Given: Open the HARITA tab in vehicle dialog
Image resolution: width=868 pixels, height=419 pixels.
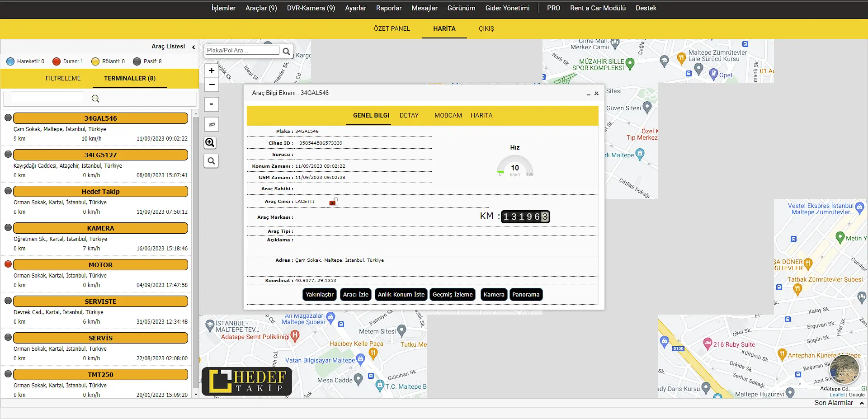Looking at the screenshot, I should pyautogui.click(x=481, y=115).
